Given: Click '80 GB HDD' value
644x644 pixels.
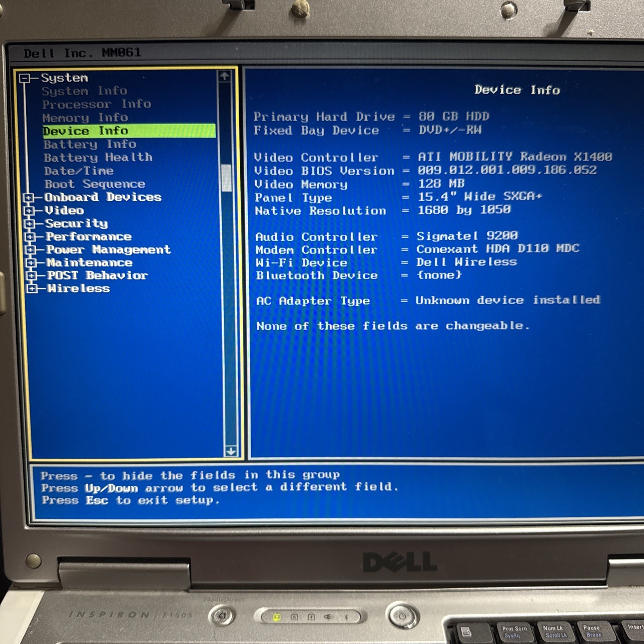Looking at the screenshot, I should pyautogui.click(x=454, y=117).
